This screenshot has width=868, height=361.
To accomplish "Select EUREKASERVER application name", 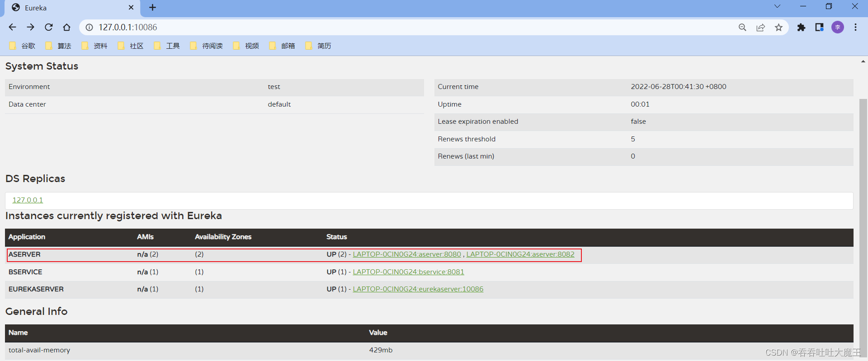I will click(x=36, y=289).
